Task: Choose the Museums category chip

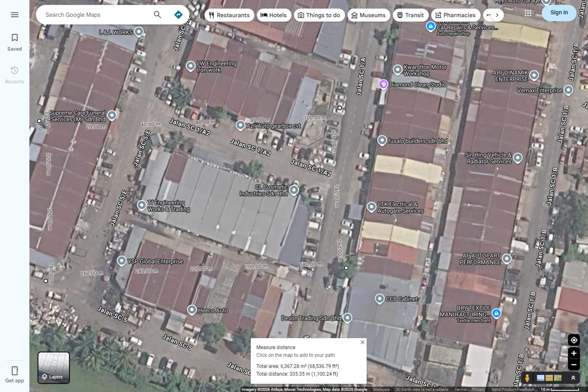Action: pos(369,15)
